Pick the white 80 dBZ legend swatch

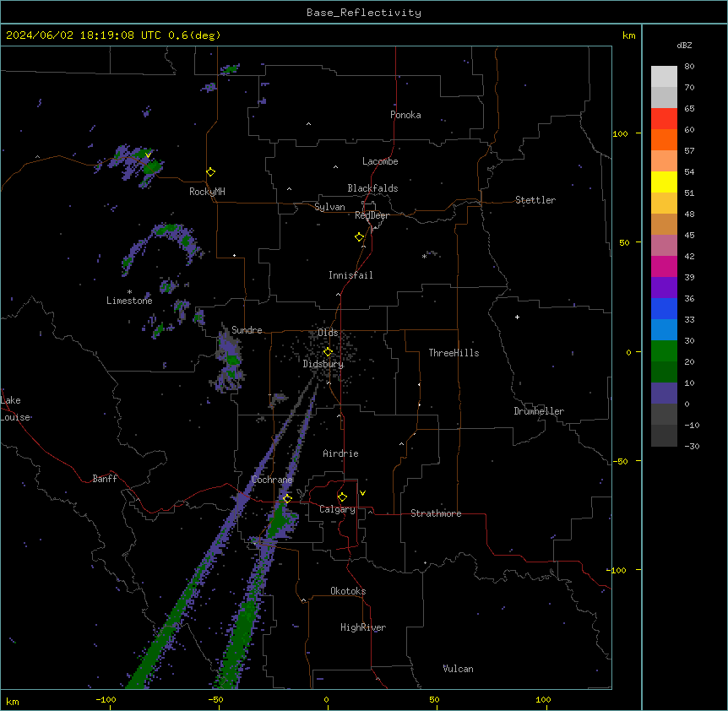[664, 77]
